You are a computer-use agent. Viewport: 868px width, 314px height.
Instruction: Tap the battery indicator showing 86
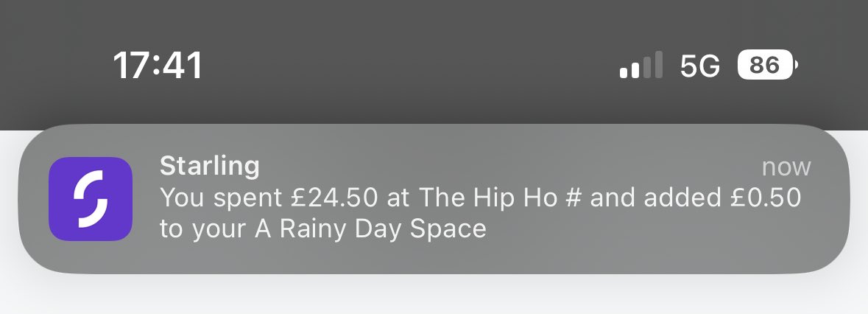pos(765,66)
